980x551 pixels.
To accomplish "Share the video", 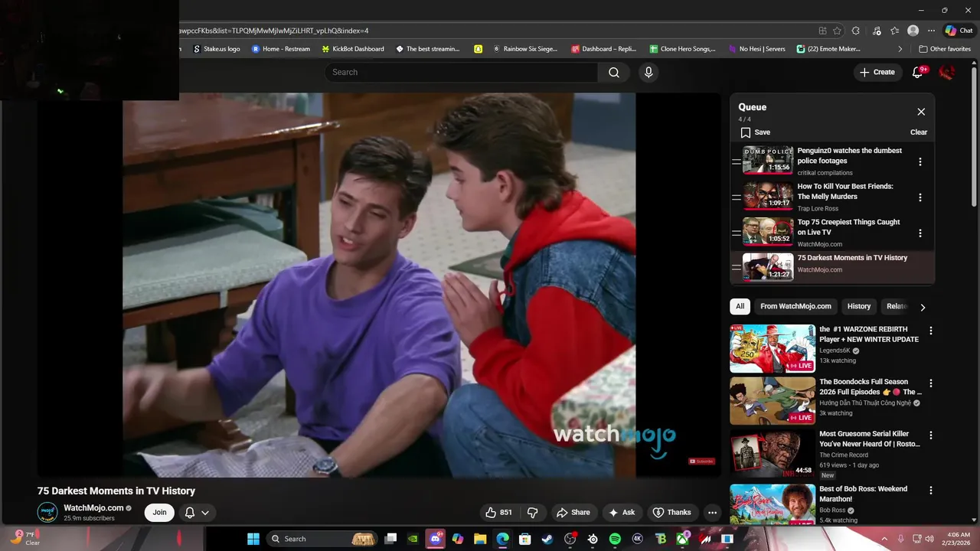I will pyautogui.click(x=573, y=513).
